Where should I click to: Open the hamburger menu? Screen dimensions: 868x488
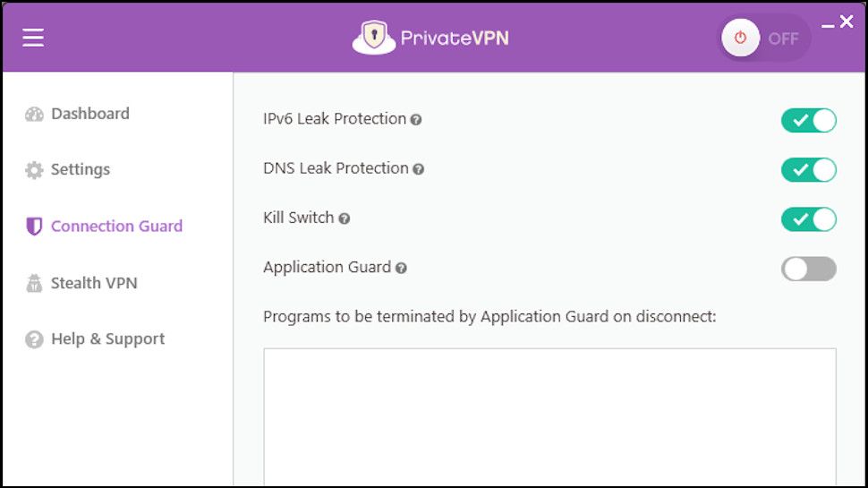pos(33,38)
